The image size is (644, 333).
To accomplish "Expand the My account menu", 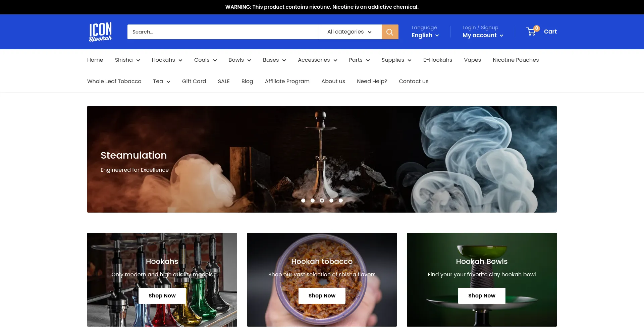I will (x=482, y=35).
